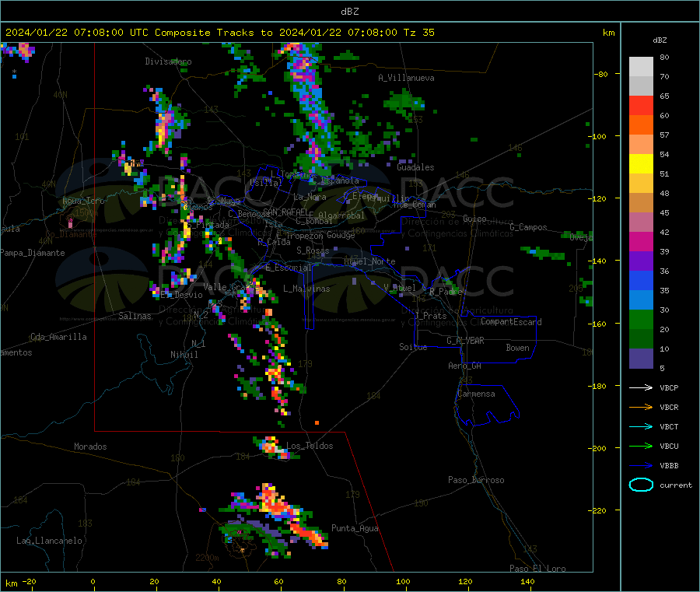Click the 'Guadales' map label
Image resolution: width=700 pixels, height=592 pixels.
coord(415,167)
